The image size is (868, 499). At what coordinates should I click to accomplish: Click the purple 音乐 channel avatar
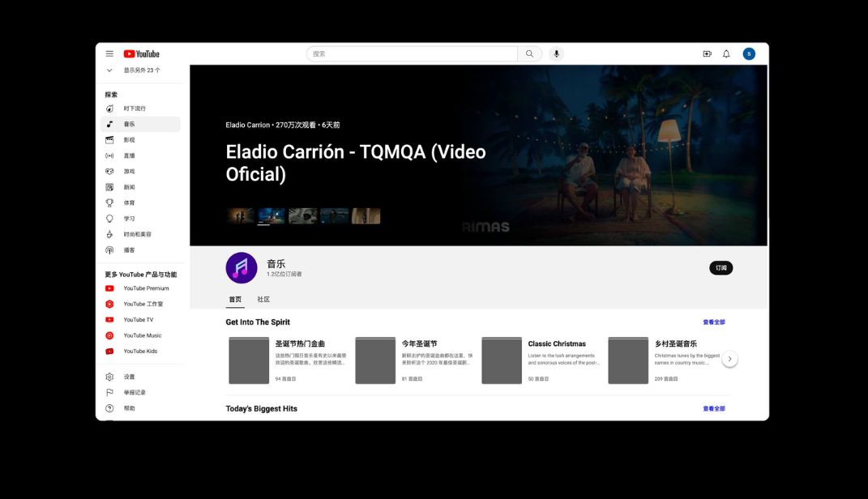pos(242,268)
